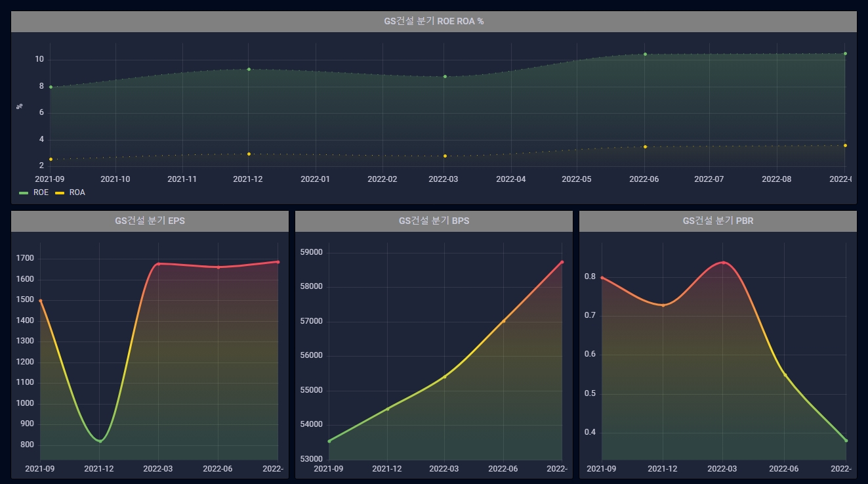Click the 2022-04 x-axis label in ROE ROA chart

510,179
